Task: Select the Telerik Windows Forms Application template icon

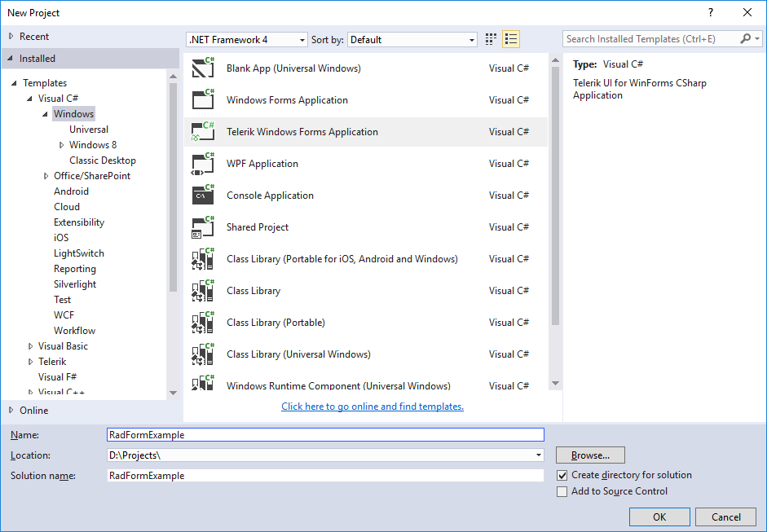Action: tap(204, 131)
